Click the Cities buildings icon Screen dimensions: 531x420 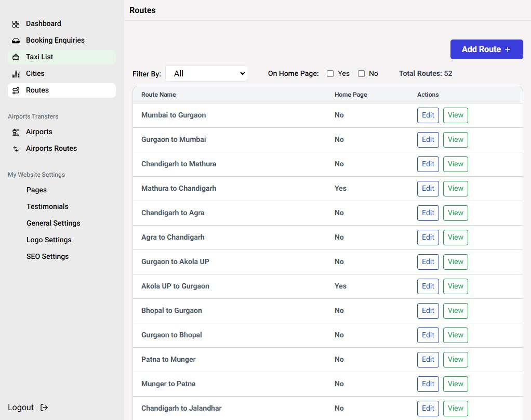coord(16,74)
